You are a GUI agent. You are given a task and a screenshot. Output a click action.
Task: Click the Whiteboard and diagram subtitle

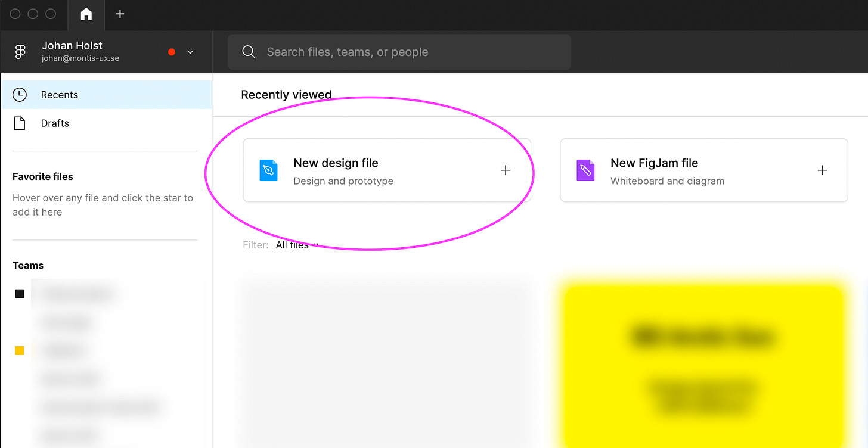point(667,181)
